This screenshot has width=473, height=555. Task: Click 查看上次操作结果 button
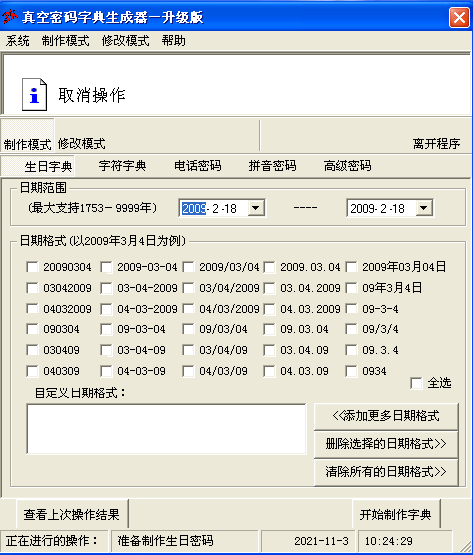point(72,514)
